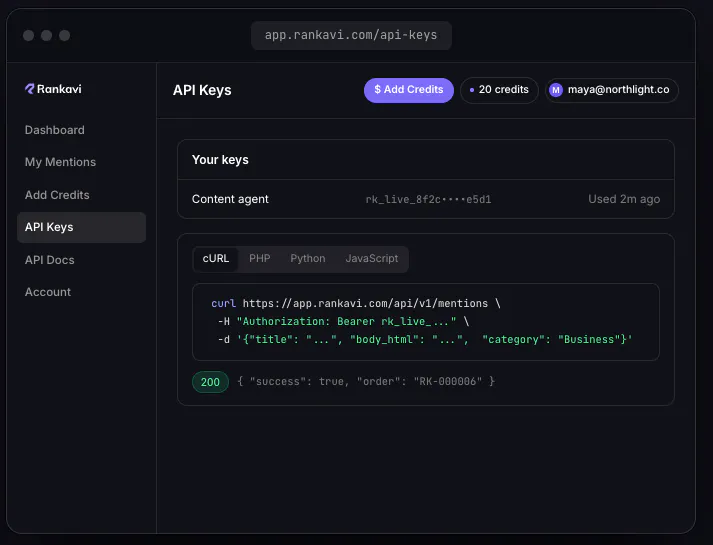Switch to the cURL code tab
This screenshot has height=545, width=713.
point(216,259)
